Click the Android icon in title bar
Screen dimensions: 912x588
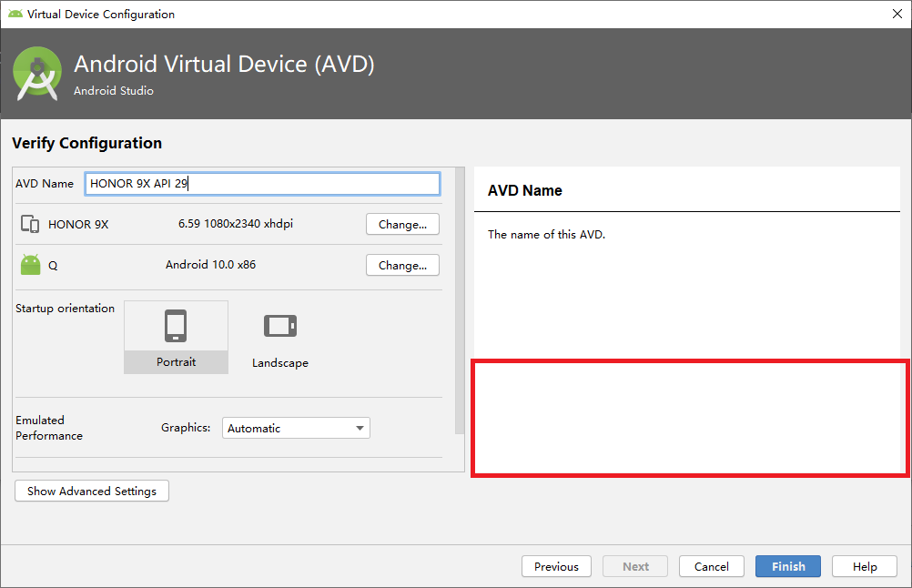coord(15,14)
